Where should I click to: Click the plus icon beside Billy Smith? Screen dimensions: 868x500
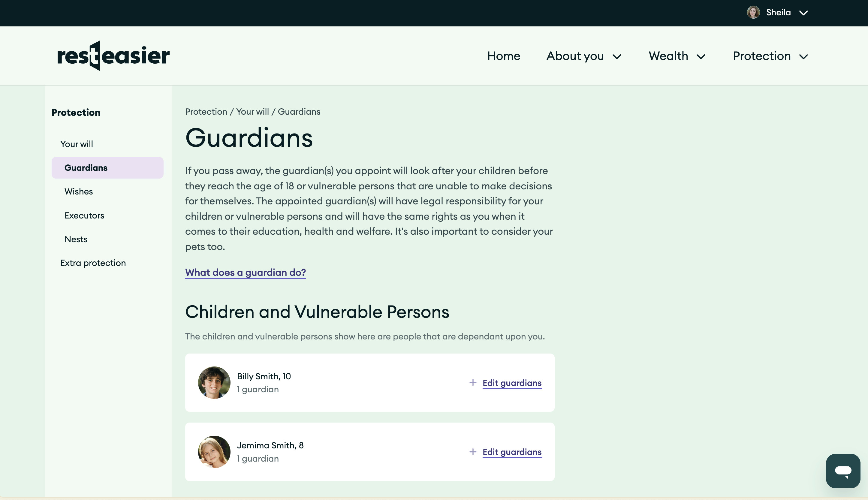(x=473, y=383)
